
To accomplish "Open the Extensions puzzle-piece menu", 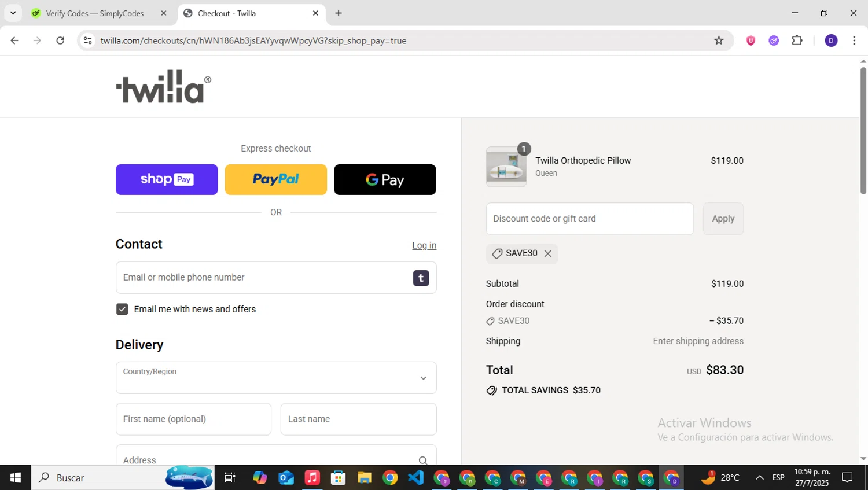I will [797, 40].
